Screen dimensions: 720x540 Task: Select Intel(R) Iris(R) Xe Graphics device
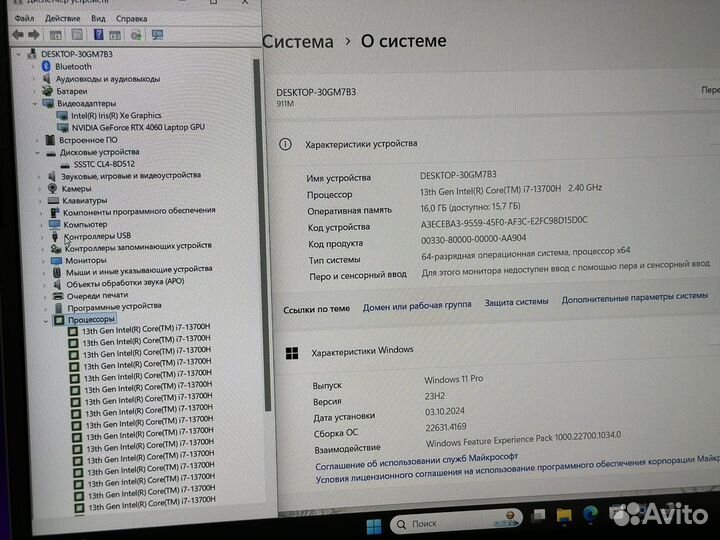116,115
